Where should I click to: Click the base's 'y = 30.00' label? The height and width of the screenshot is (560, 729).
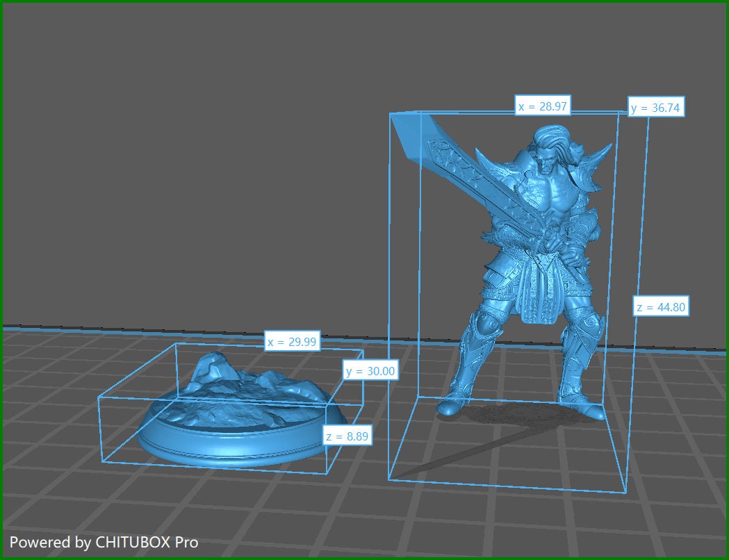370,370
